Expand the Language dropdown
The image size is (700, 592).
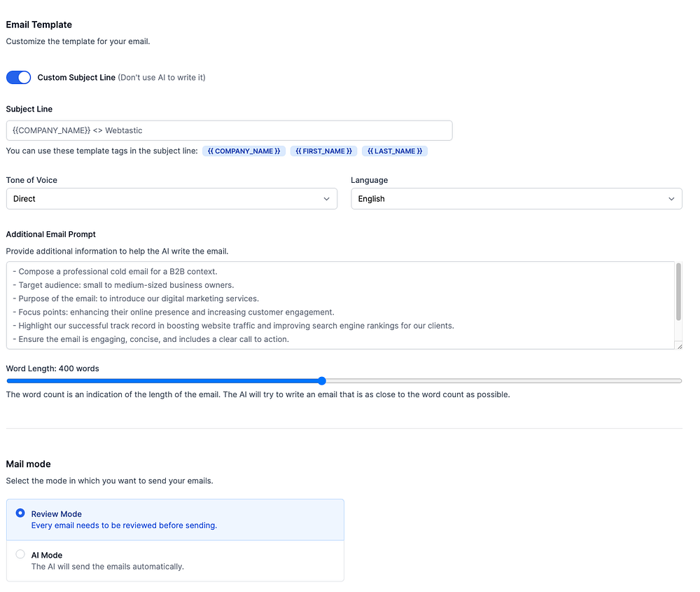pos(516,199)
